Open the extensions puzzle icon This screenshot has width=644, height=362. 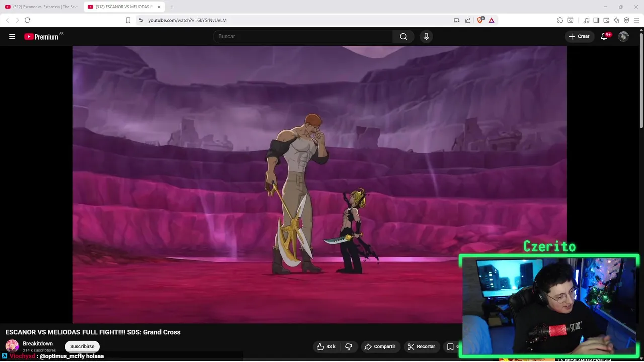pyautogui.click(x=560, y=20)
